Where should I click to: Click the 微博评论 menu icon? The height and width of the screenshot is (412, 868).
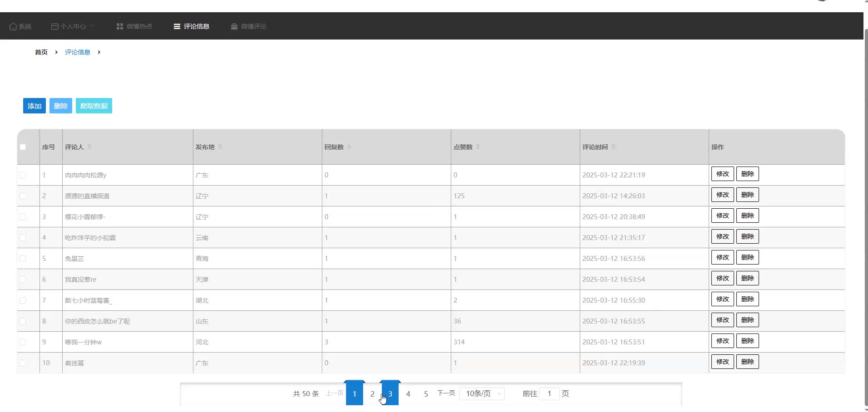point(234,26)
